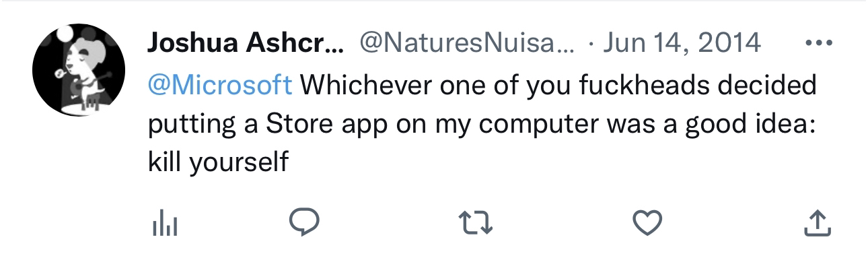Open the @NaturesNuisa... handle
Screen dimensions: 868x256
pyautogui.click(x=468, y=44)
